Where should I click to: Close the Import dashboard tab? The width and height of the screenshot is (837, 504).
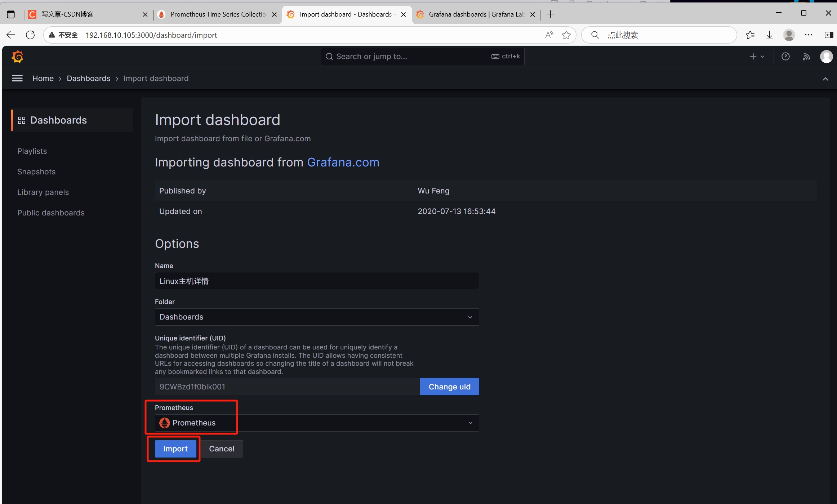pos(404,14)
